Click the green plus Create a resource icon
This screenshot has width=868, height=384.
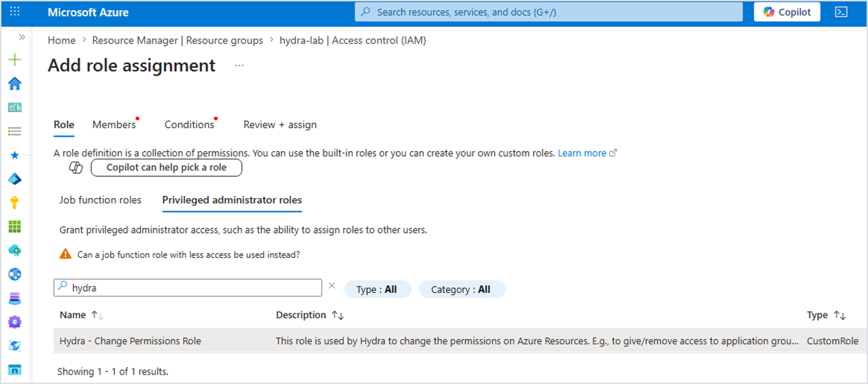tap(15, 59)
